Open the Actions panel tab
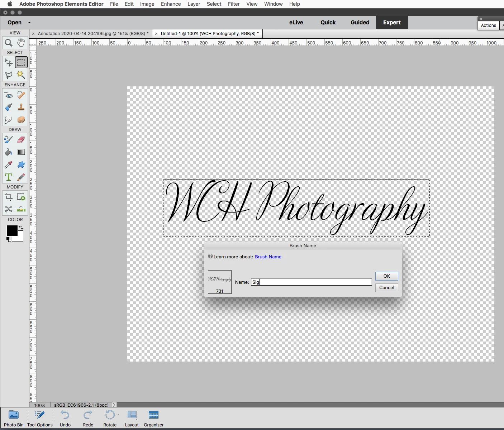 pyautogui.click(x=488, y=25)
